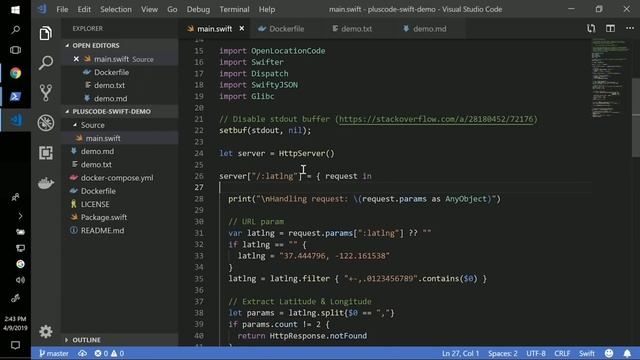Click UTF-8 encoding in status bar
640x360 pixels.
click(536, 353)
